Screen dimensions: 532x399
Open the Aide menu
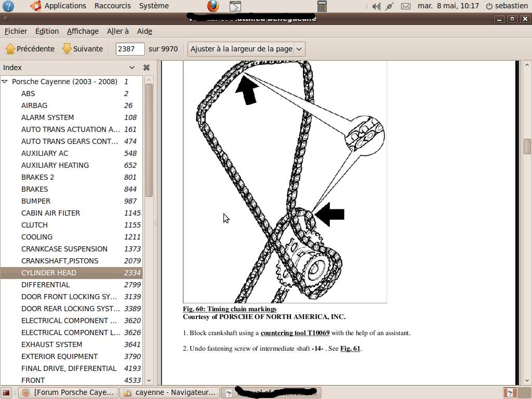(x=144, y=31)
